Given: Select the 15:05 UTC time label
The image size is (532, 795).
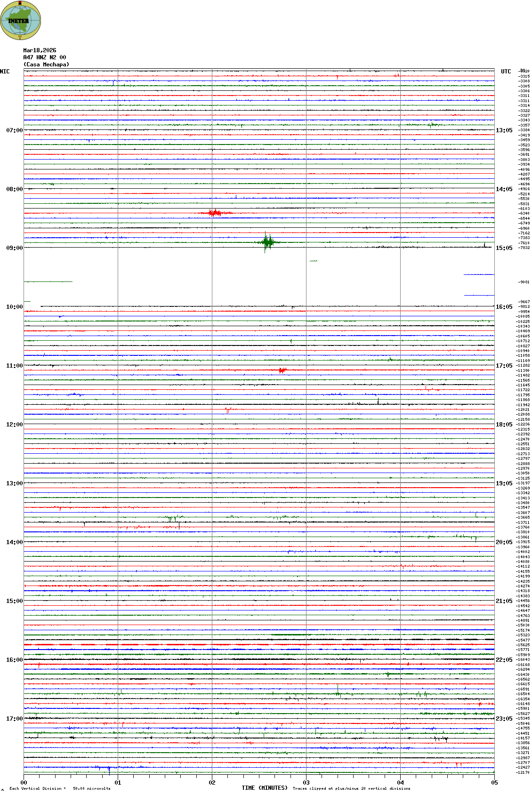Looking at the screenshot, I should coord(504,248).
